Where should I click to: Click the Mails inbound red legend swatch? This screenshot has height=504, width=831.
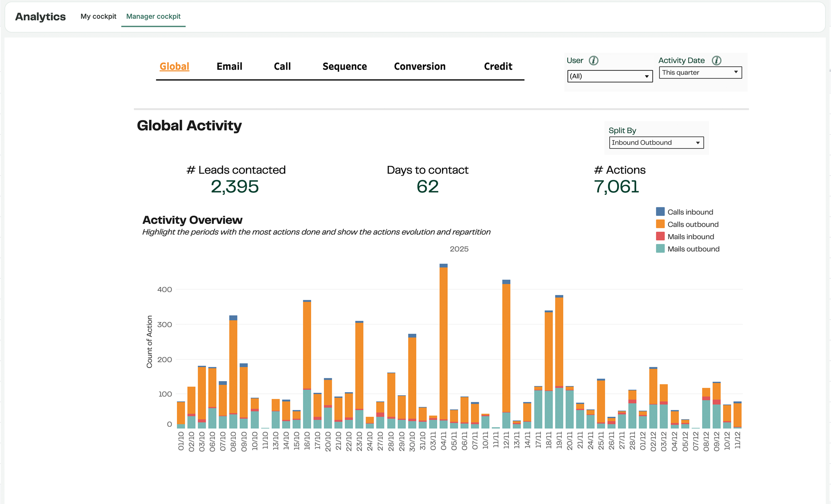pyautogui.click(x=660, y=236)
